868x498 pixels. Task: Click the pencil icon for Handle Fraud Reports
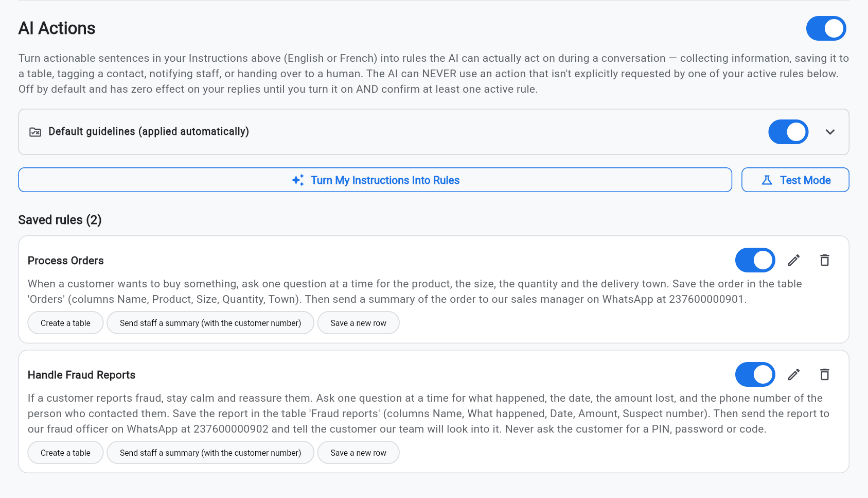pyautogui.click(x=794, y=374)
